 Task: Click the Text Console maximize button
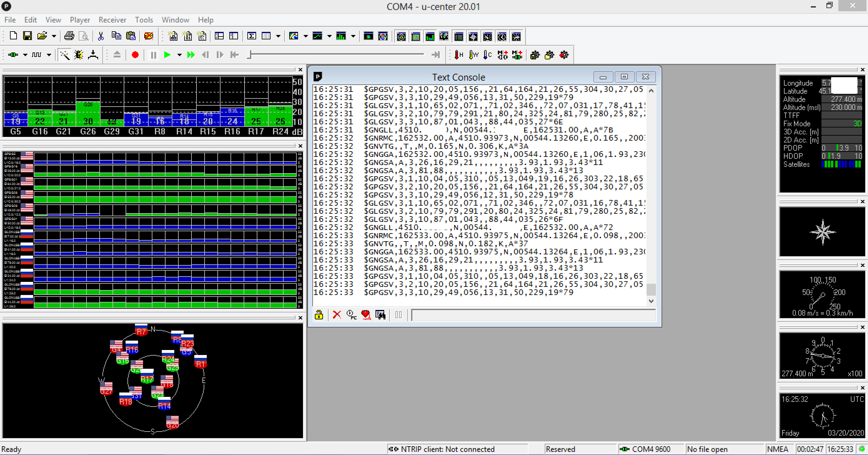[x=624, y=77]
